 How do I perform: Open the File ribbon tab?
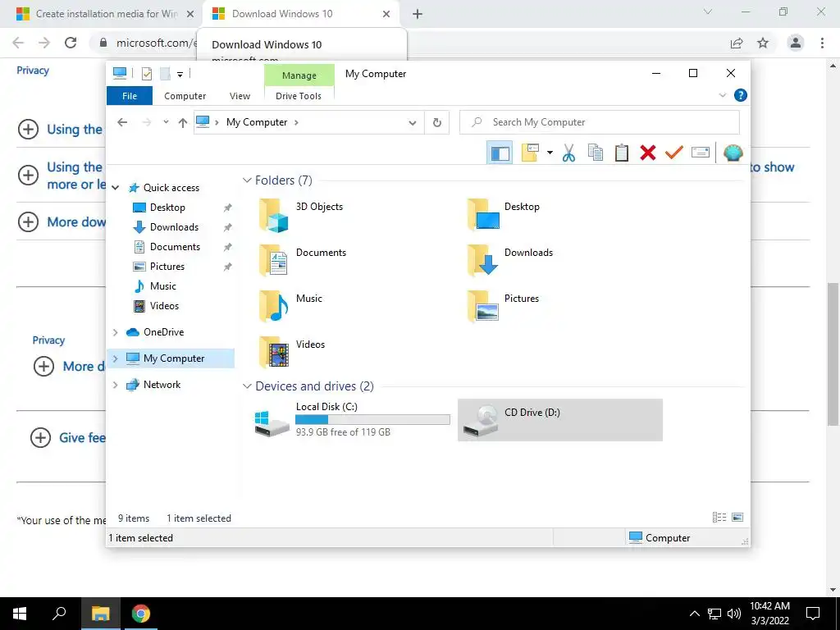coord(130,96)
